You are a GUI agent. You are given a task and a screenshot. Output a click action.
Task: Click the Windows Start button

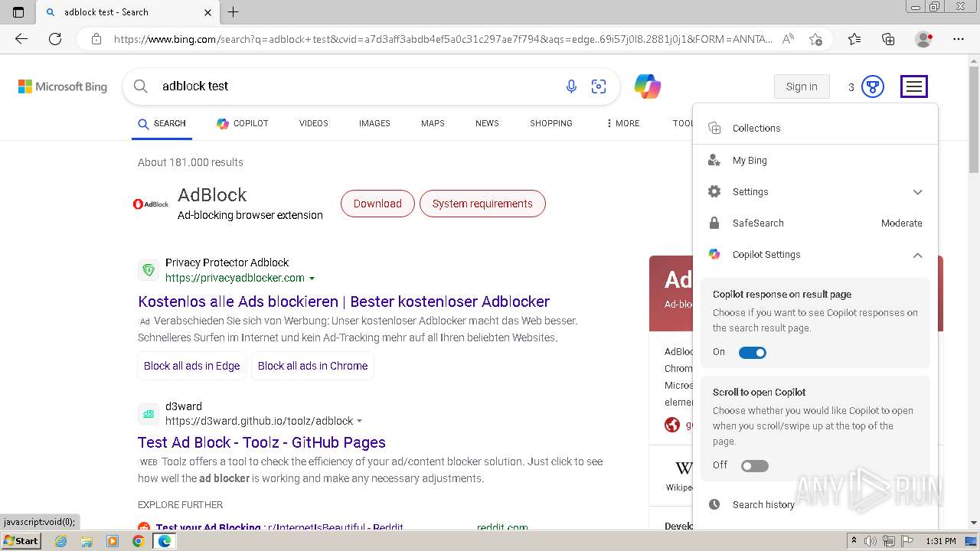tap(21, 541)
